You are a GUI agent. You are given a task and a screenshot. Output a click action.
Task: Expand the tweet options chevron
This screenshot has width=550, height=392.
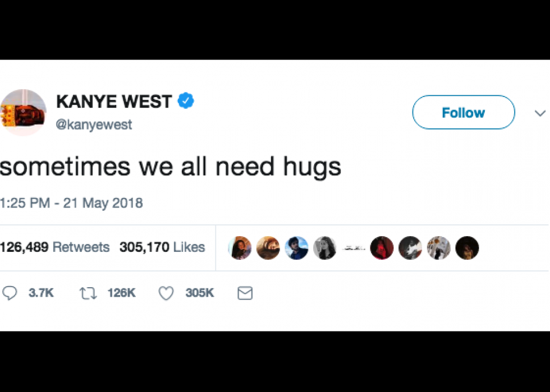tap(540, 113)
